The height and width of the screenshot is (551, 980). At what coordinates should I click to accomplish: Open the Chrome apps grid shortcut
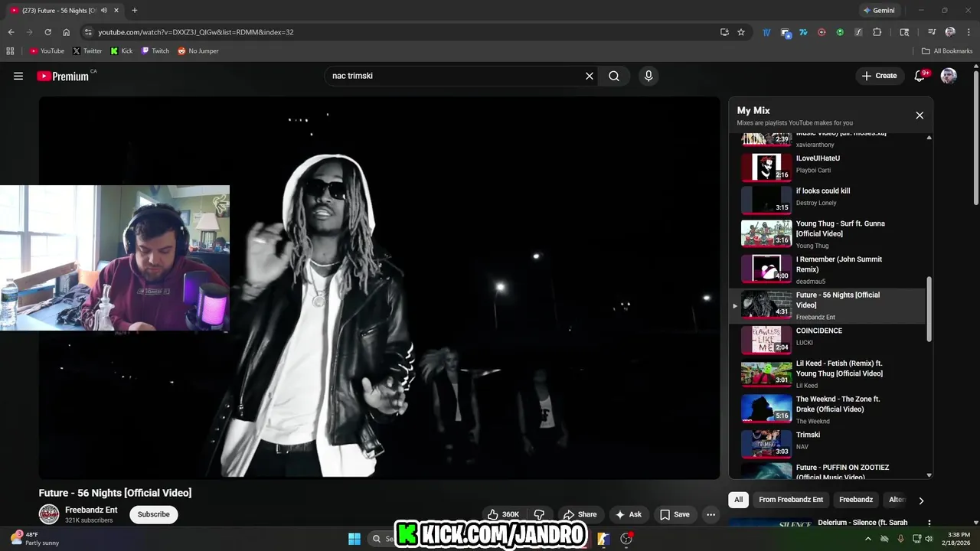pos(10,51)
